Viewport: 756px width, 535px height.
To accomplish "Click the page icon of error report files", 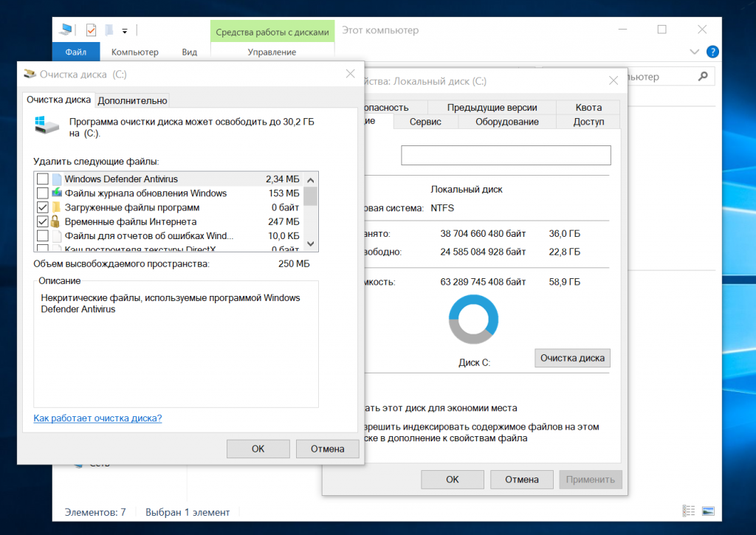I will coord(57,236).
